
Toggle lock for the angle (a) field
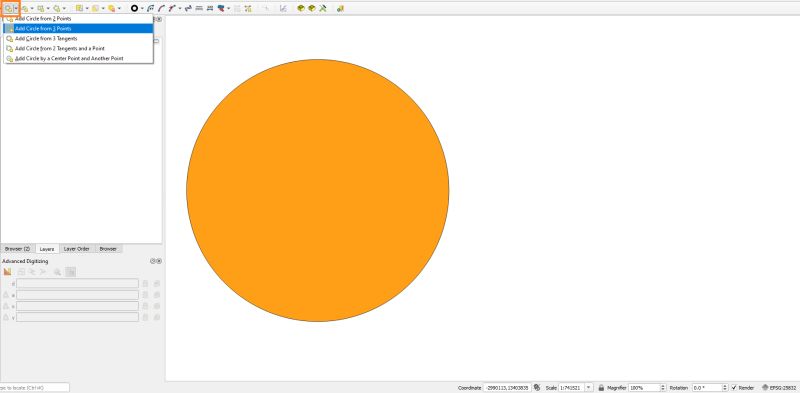[145, 295]
